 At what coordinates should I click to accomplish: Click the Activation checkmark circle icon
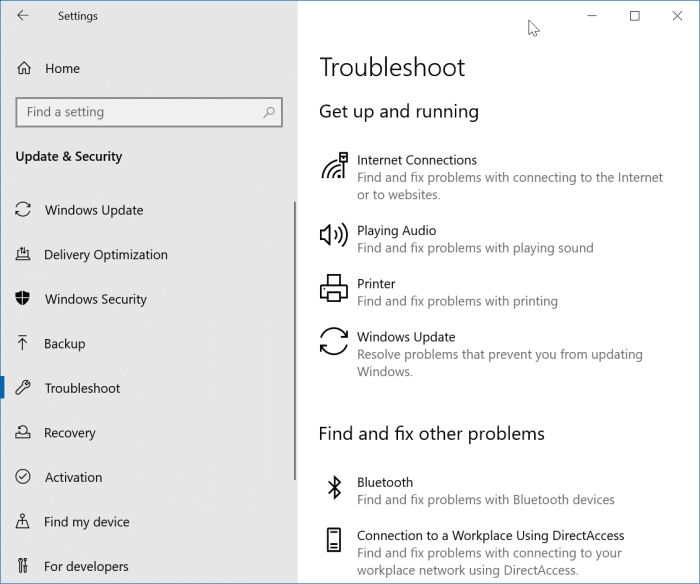tap(23, 476)
